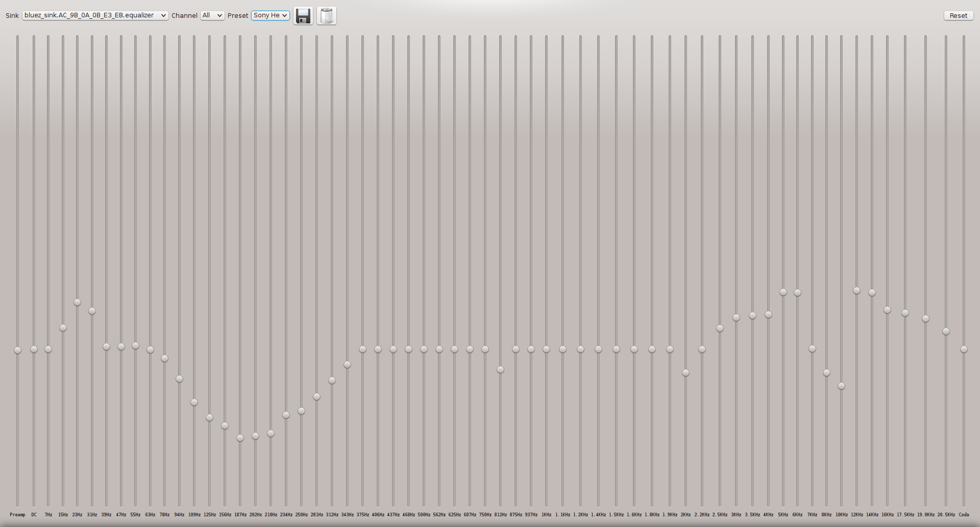980x527 pixels.
Task: Click the 5KHz slider handle
Action: (783, 292)
